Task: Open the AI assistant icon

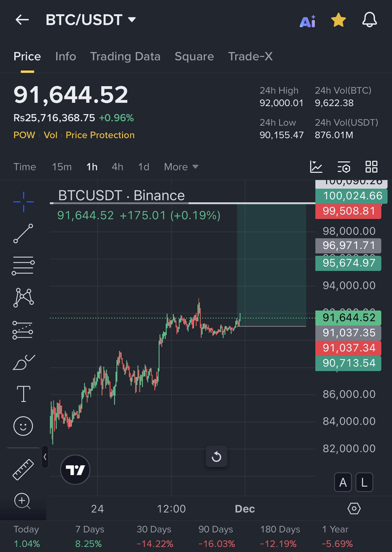Action: coord(307,21)
